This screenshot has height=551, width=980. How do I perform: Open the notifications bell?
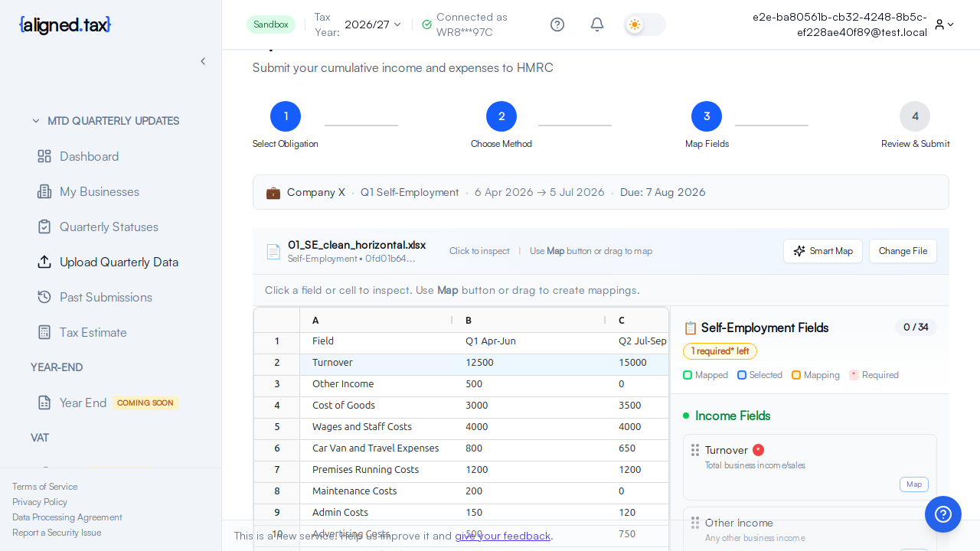click(597, 24)
